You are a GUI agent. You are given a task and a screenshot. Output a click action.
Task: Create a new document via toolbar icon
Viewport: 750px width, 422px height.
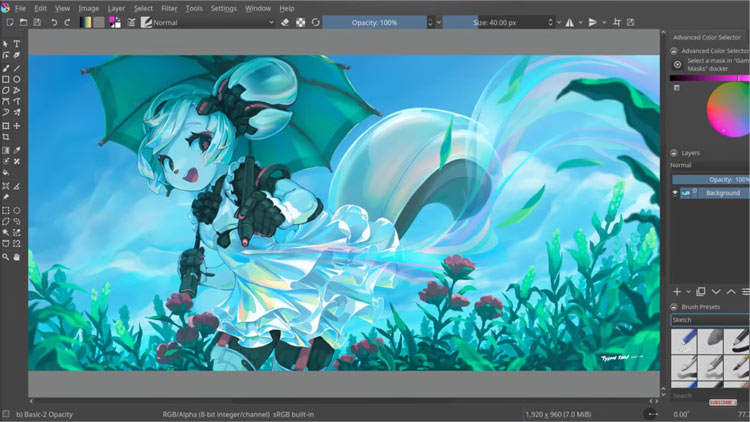pos(10,22)
